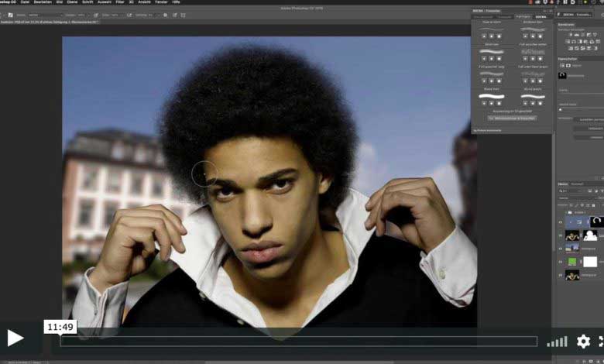Click Black & White adjustment icon
Screen dimensions: 604x364
pos(580,42)
